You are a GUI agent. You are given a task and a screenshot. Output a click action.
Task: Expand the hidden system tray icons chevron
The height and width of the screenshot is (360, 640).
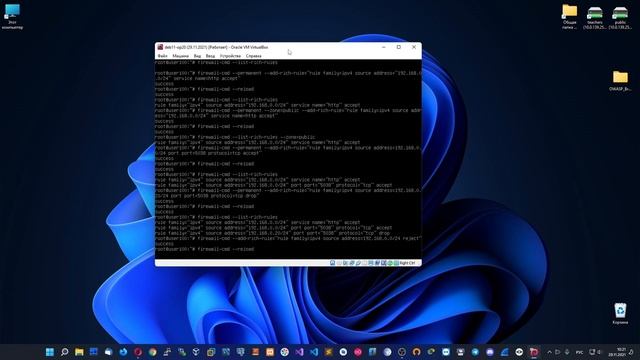point(549,352)
